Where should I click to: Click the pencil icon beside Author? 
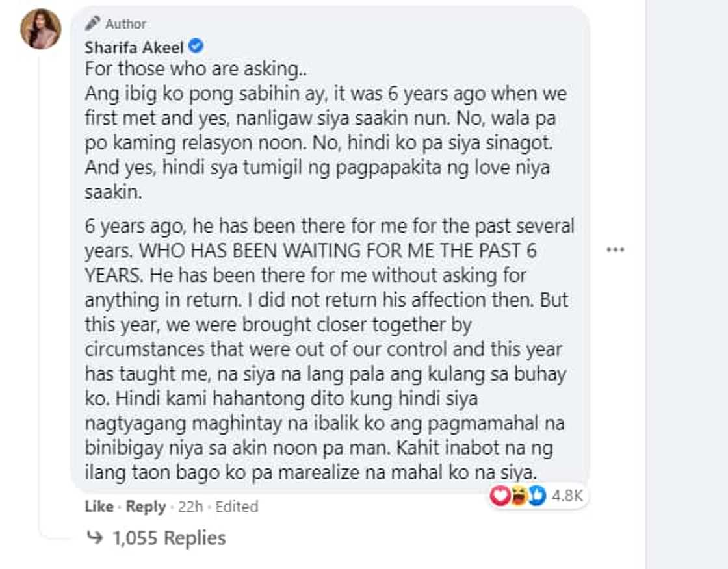pos(93,23)
